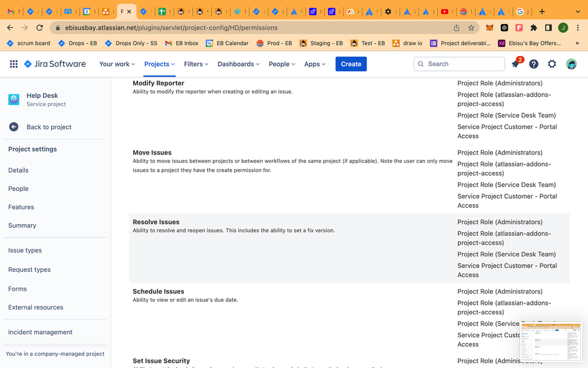Close the active browser tab
Screen dimensions: 588x368
click(129, 12)
